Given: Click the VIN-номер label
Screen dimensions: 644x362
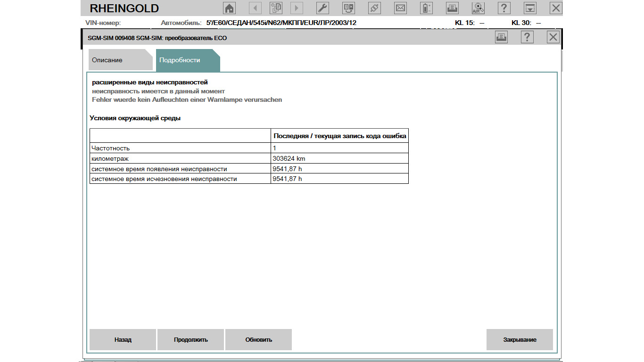Looking at the screenshot, I should (103, 23).
